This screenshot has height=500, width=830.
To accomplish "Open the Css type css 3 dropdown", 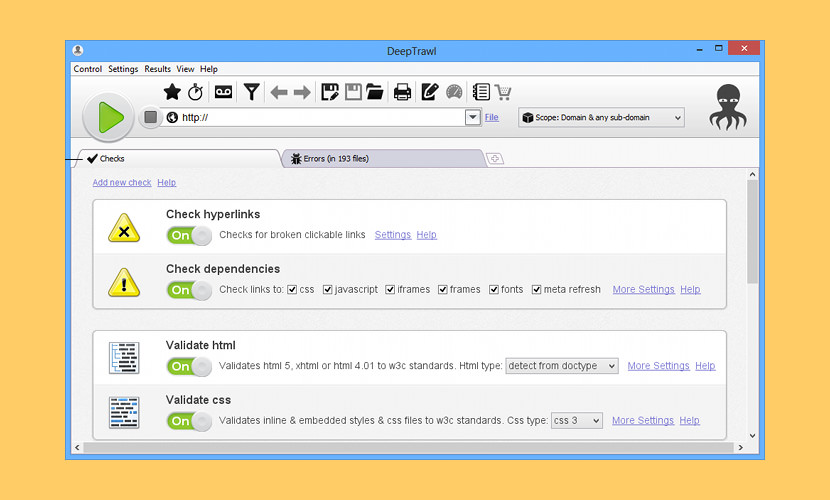I will point(577,421).
